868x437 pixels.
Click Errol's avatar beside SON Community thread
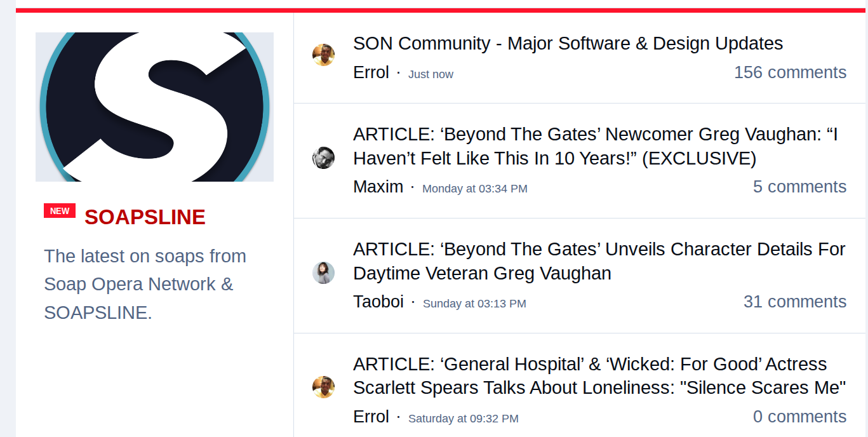[323, 55]
